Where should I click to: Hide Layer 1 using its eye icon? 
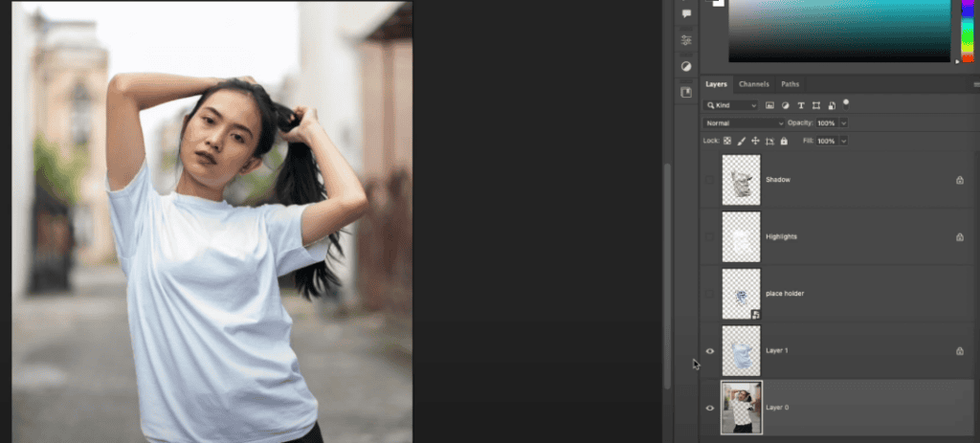pyautogui.click(x=709, y=351)
